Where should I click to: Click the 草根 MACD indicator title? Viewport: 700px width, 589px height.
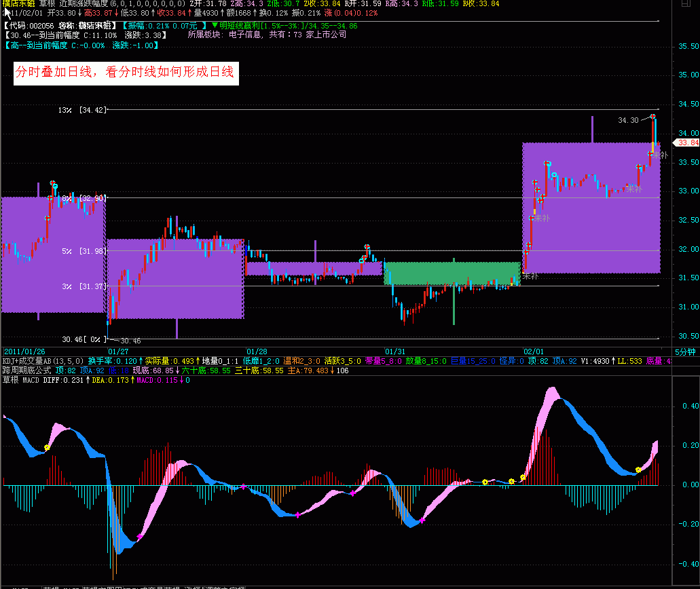click(x=22, y=381)
